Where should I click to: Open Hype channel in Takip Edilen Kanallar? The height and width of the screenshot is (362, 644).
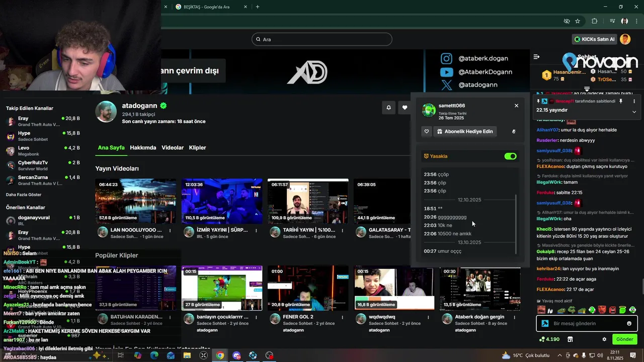click(x=43, y=136)
